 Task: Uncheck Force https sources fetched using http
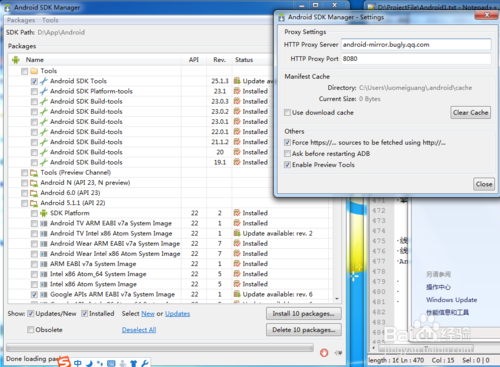(x=287, y=143)
